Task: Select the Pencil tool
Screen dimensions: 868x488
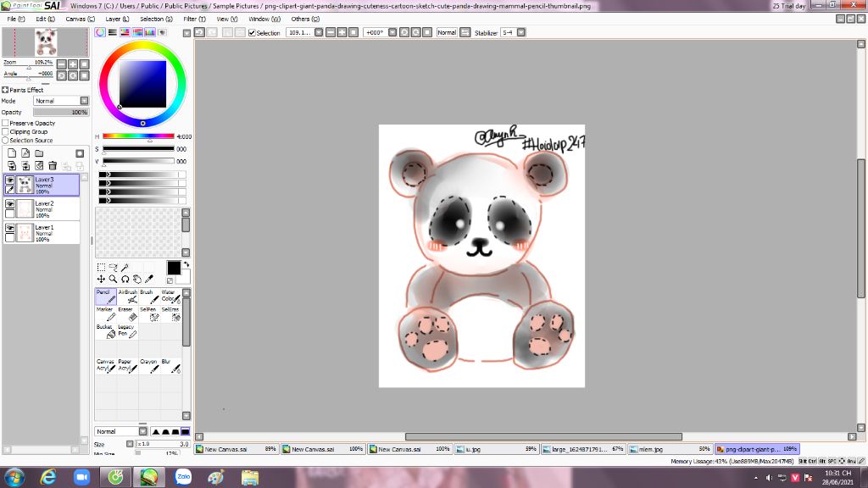Action: [106, 297]
